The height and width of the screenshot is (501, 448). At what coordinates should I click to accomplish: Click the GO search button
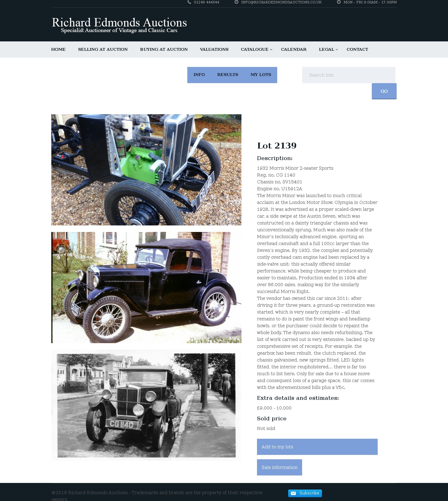384,91
